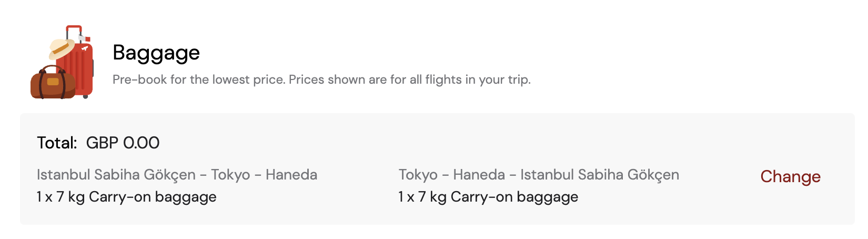Click the Change baggage link
The width and height of the screenshot is (868, 239).
pyautogui.click(x=790, y=176)
